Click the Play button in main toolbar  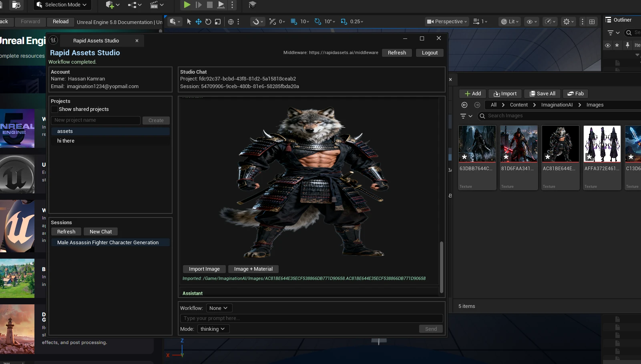[x=187, y=5]
